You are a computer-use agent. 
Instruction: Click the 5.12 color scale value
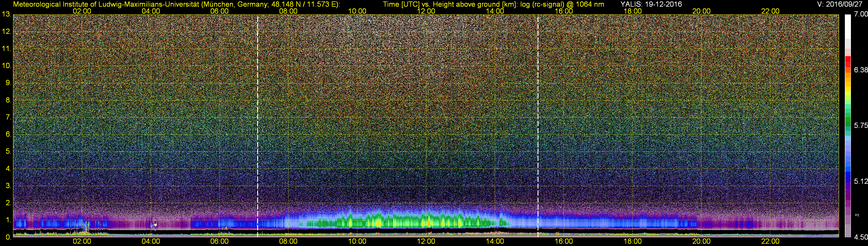point(861,181)
